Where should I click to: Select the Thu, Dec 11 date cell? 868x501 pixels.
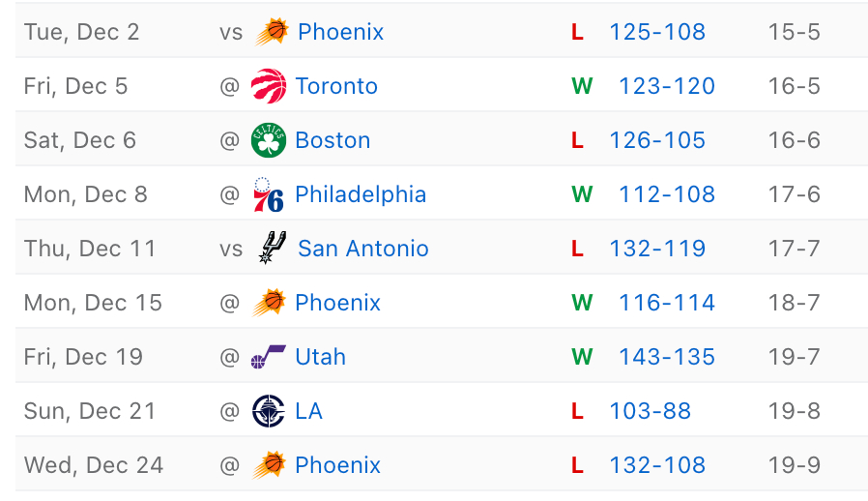click(90, 249)
